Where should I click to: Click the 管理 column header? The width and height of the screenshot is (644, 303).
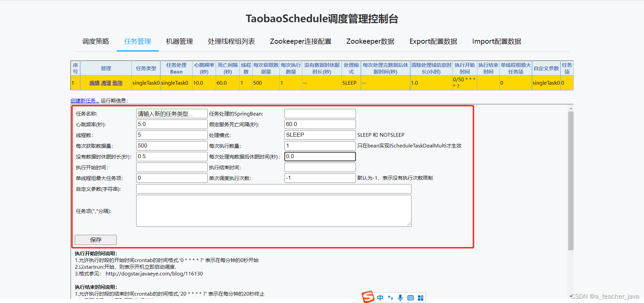pos(106,68)
